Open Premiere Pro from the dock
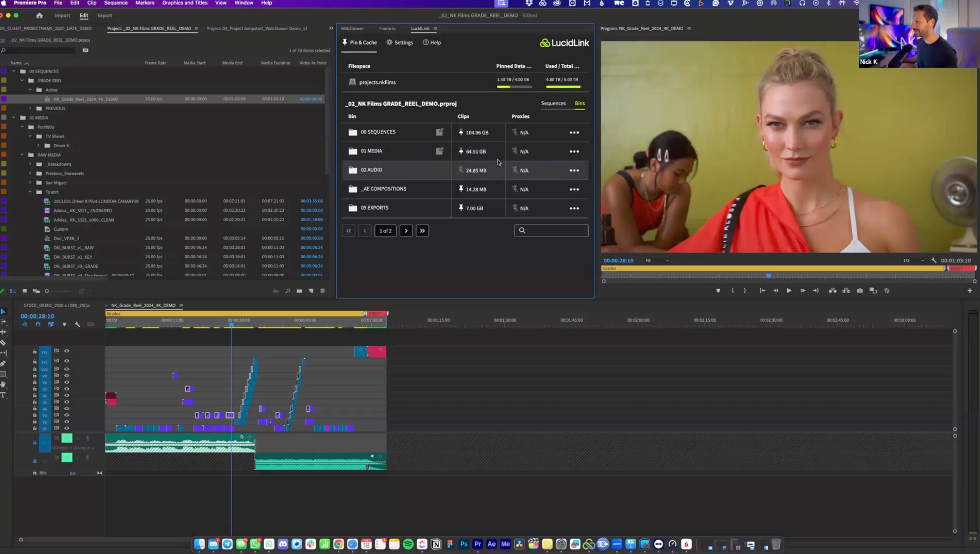This screenshot has width=980, height=554. pyautogui.click(x=477, y=544)
